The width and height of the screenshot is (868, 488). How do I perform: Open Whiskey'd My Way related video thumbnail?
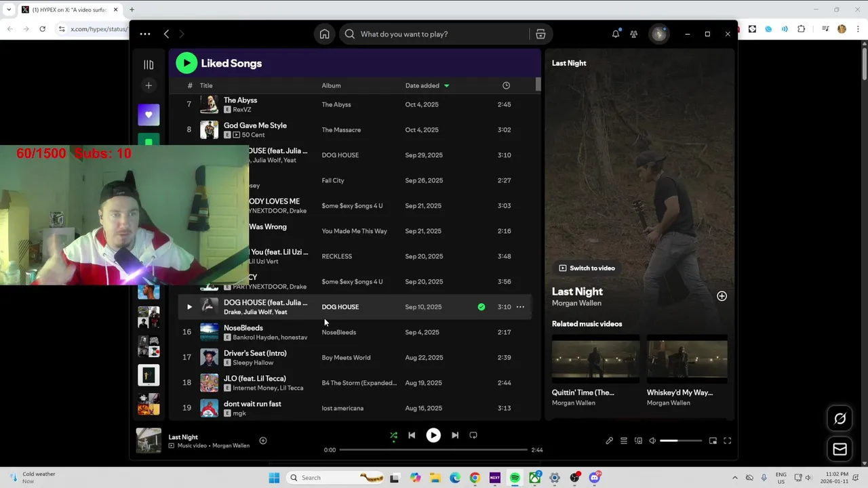click(x=687, y=359)
